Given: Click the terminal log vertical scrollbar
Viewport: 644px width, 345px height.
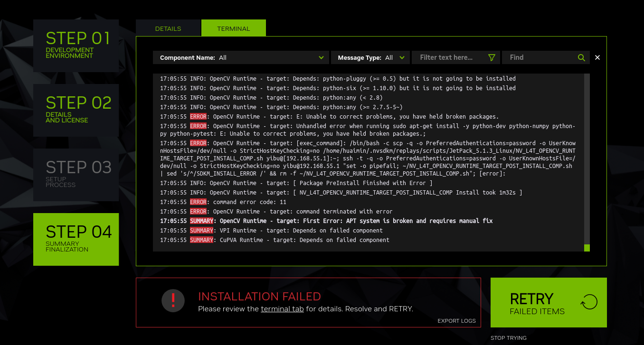Looking at the screenshot, I should click(587, 162).
